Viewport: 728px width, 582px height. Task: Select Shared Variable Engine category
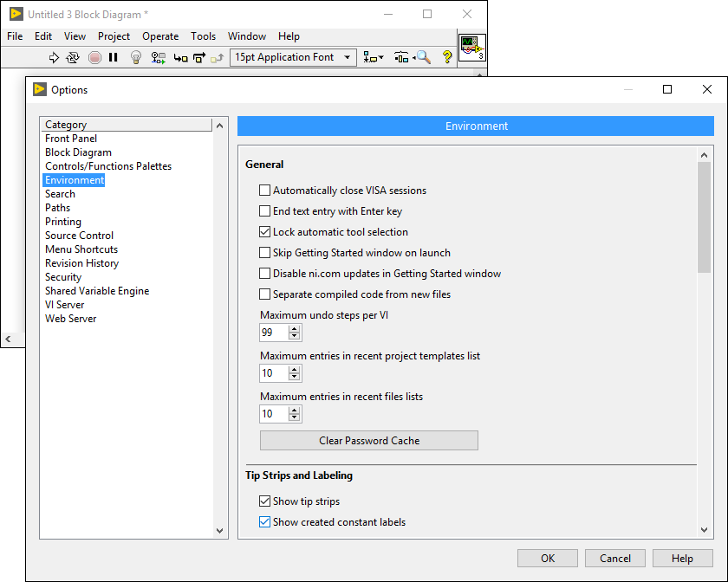pyautogui.click(x=97, y=291)
